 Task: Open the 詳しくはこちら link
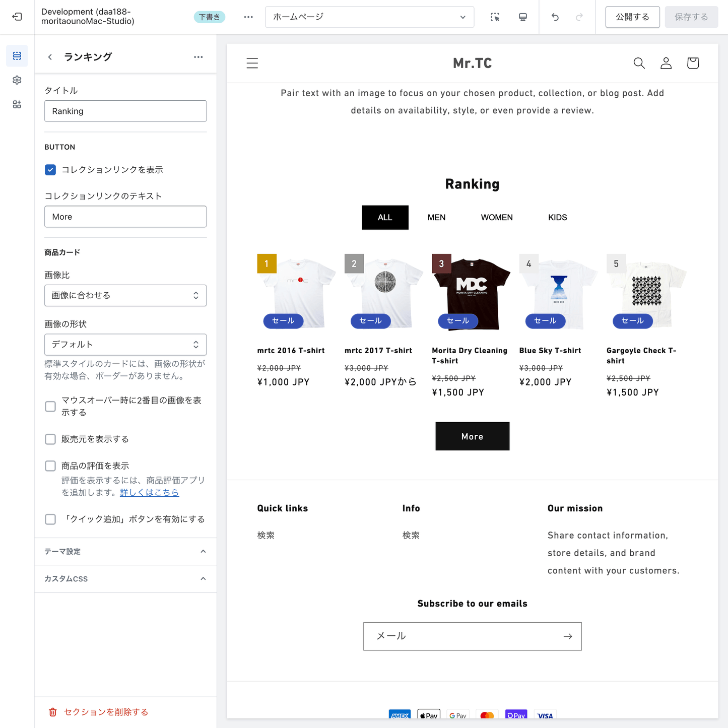149,492
